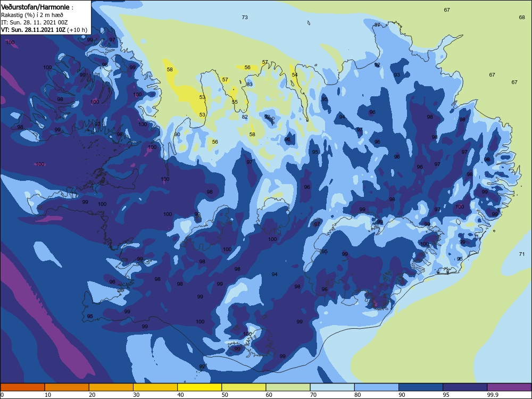Click the 80–90 light blue legend swatch

pos(377,387)
